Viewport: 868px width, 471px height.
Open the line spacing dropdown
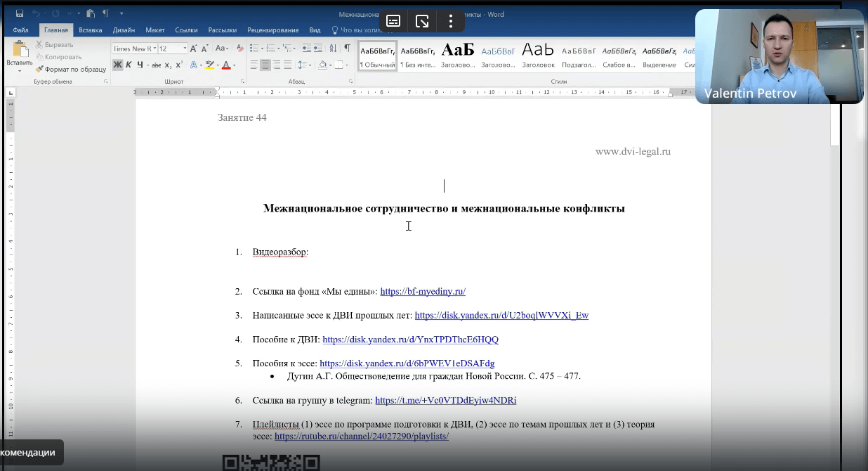coord(303,65)
